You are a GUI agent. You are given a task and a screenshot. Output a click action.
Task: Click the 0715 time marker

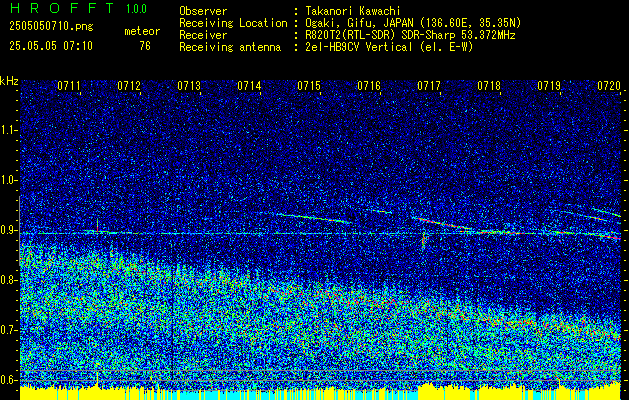coord(309,85)
